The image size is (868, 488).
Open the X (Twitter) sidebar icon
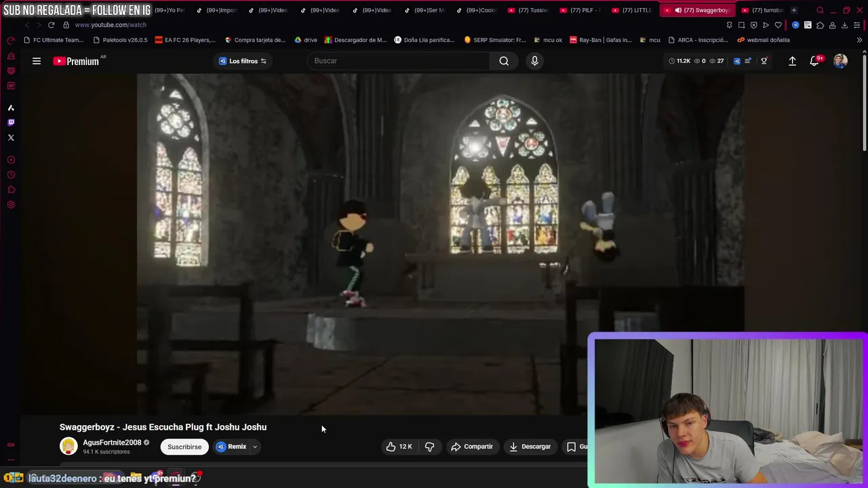pyautogui.click(x=11, y=138)
